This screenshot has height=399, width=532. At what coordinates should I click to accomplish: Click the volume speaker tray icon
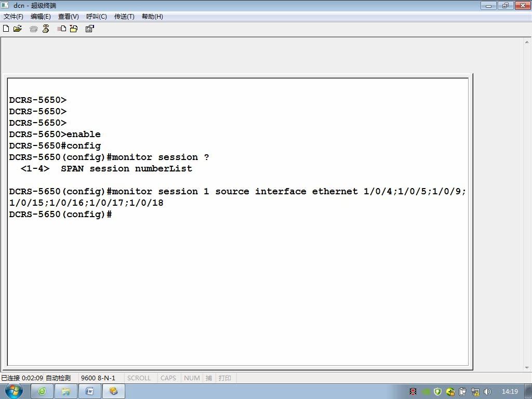click(487, 392)
